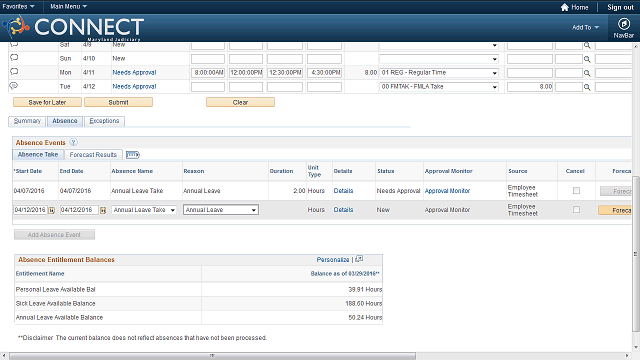Open Annual Leave Take absence name dropdown
The height and width of the screenshot is (360, 640).
coord(144,210)
